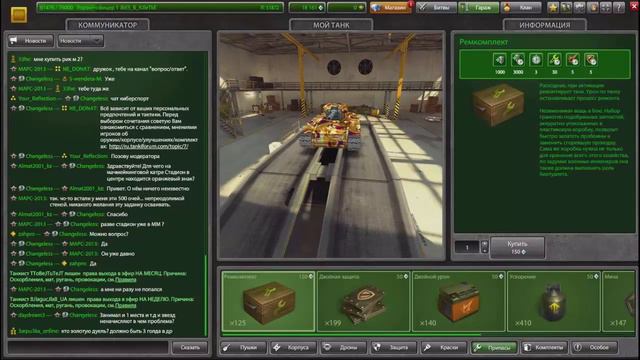Open the Гараж garage section
Screen dimensions: 640x360
coord(478,7)
